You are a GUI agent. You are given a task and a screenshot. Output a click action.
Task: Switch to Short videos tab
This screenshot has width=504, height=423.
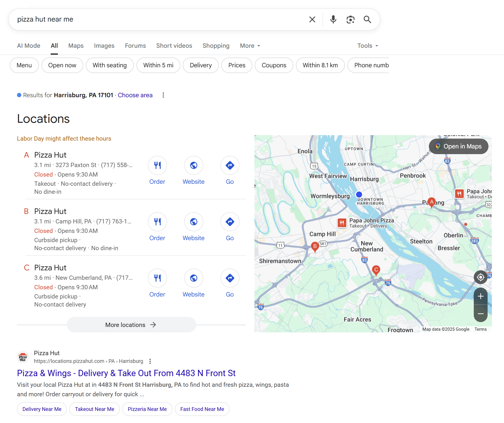[174, 46]
